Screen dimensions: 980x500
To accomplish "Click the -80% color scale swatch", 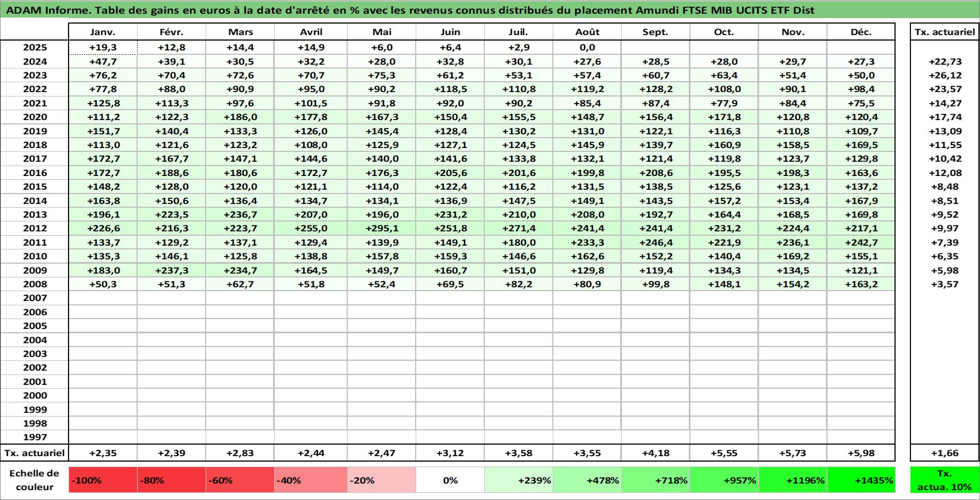I will point(171,480).
